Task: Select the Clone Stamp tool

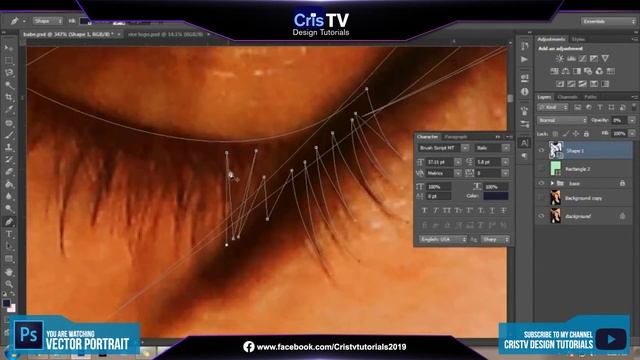Action: pos(9,147)
